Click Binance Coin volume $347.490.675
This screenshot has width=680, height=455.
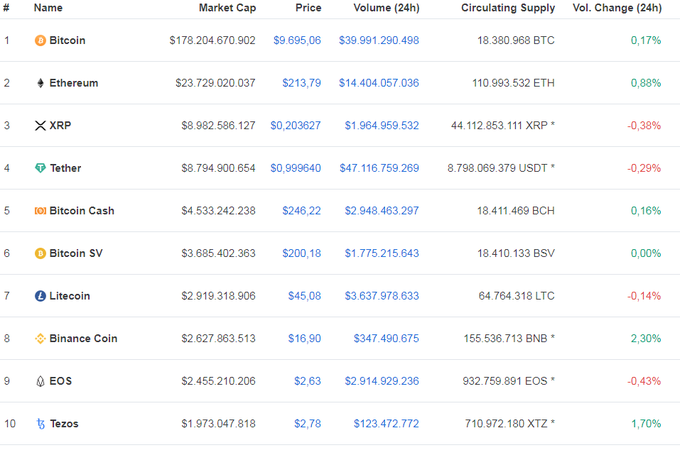pos(386,338)
